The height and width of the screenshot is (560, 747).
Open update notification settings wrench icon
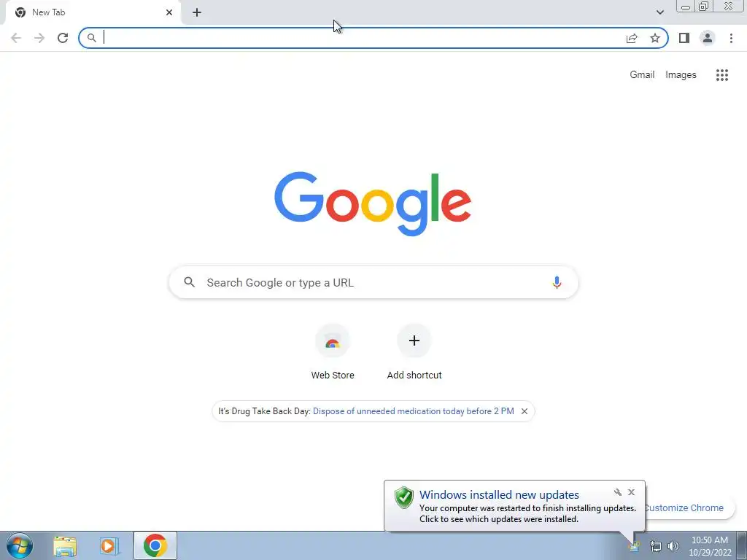[x=617, y=492]
